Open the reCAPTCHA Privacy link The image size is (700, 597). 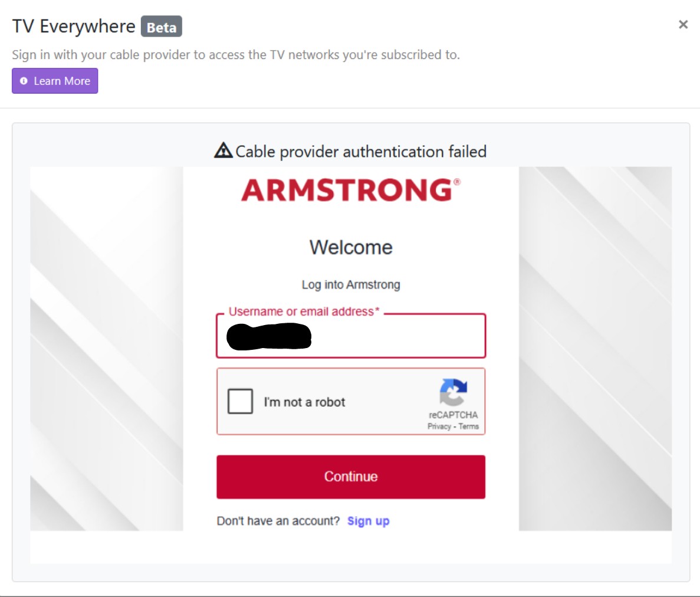coord(439,427)
